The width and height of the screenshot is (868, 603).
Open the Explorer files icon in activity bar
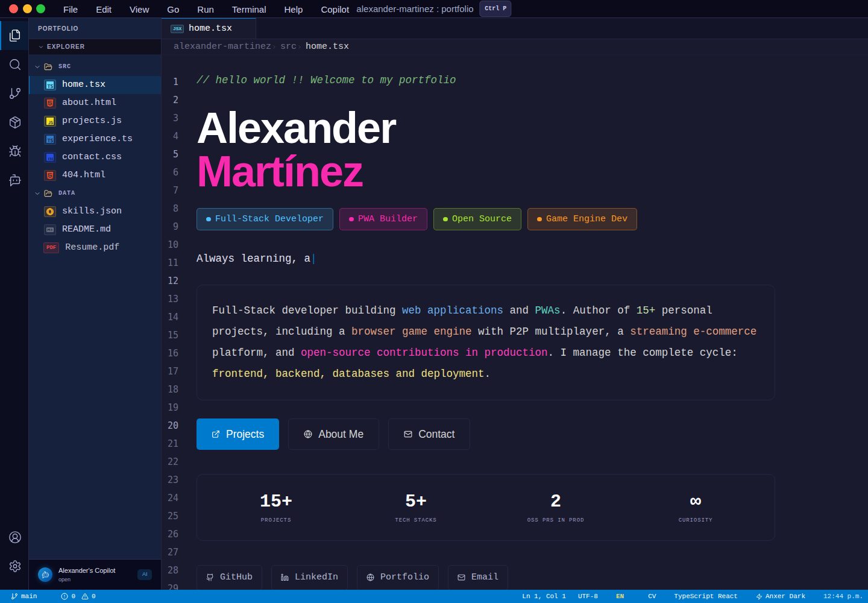[x=15, y=36]
